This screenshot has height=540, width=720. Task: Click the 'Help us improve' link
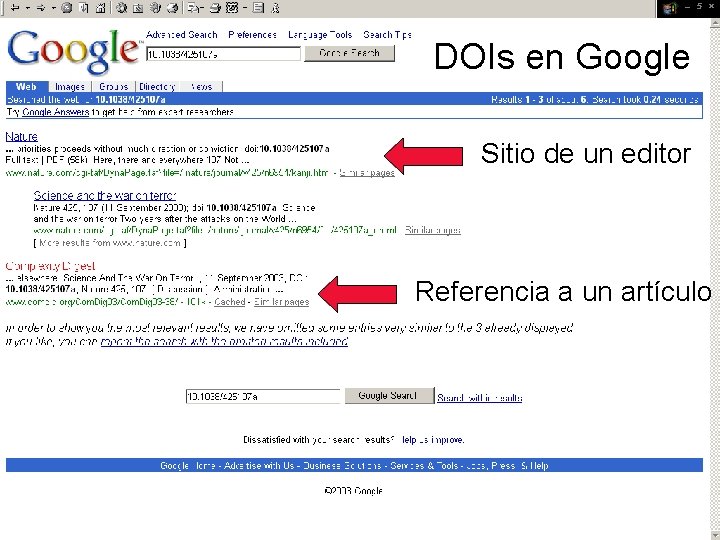coord(433,440)
